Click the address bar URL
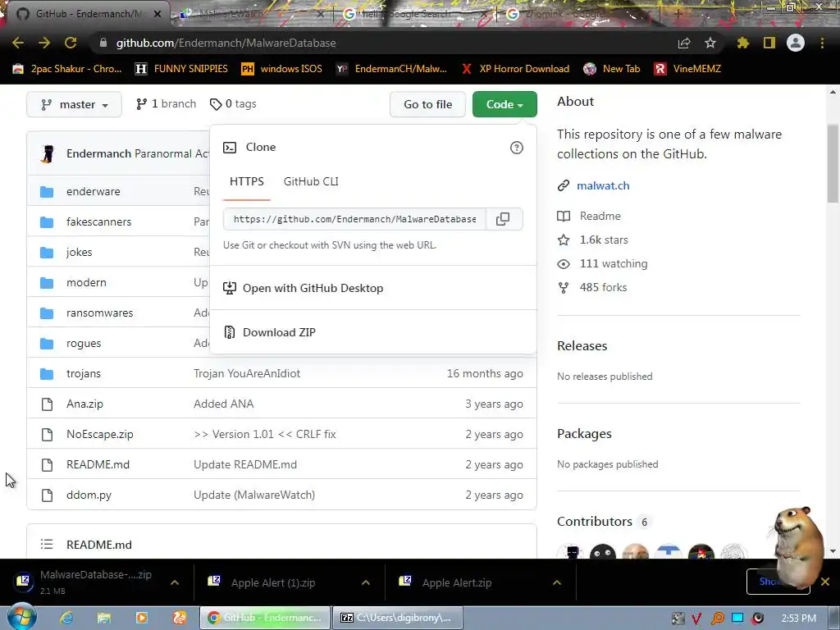The height and width of the screenshot is (630, 840). pos(226,43)
